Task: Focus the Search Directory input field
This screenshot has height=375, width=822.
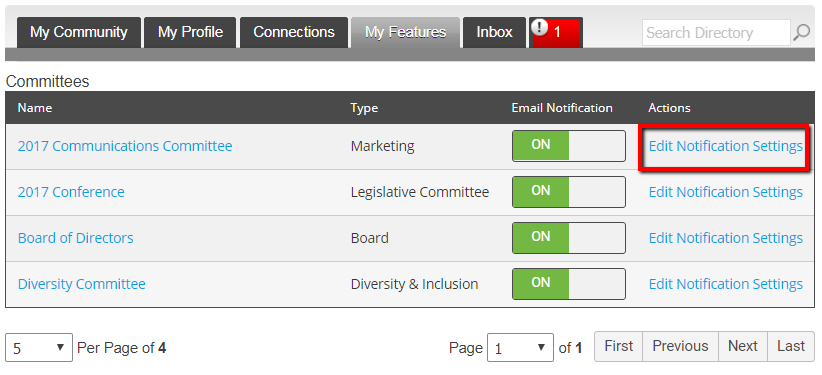Action: (x=716, y=33)
